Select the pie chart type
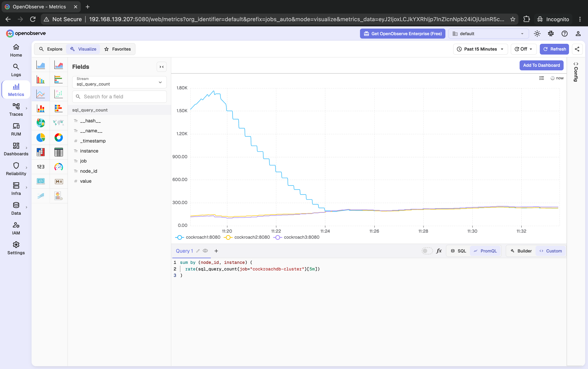 pyautogui.click(x=41, y=138)
